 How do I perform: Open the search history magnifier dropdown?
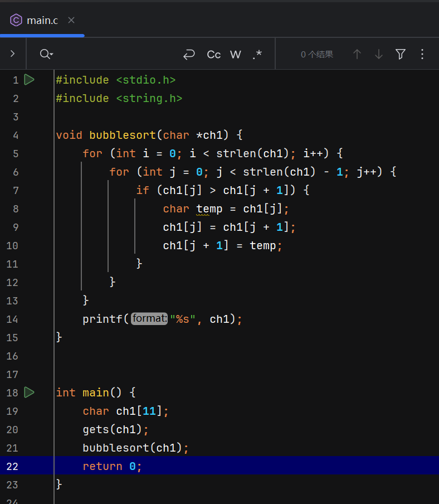point(46,54)
